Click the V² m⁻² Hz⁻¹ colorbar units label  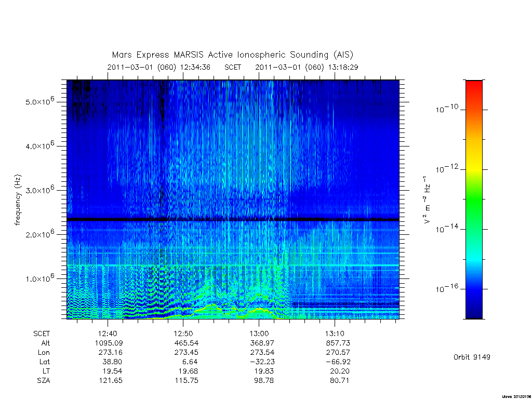[427, 200]
